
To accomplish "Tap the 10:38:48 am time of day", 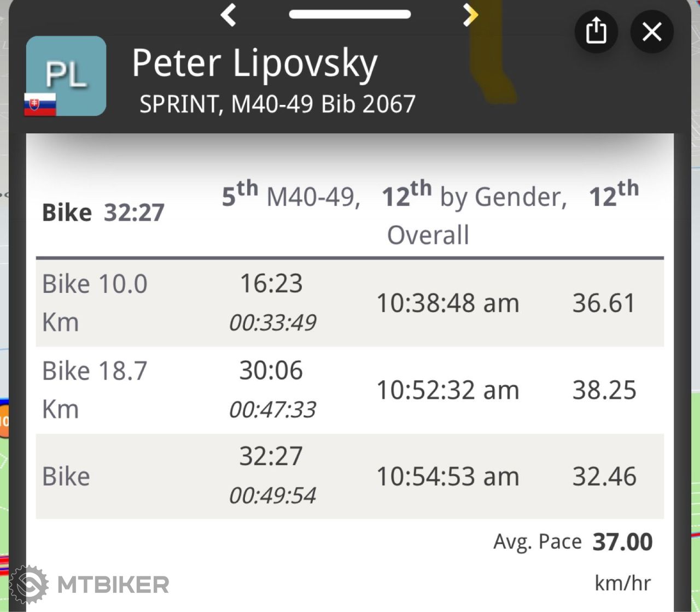I will pyautogui.click(x=448, y=303).
